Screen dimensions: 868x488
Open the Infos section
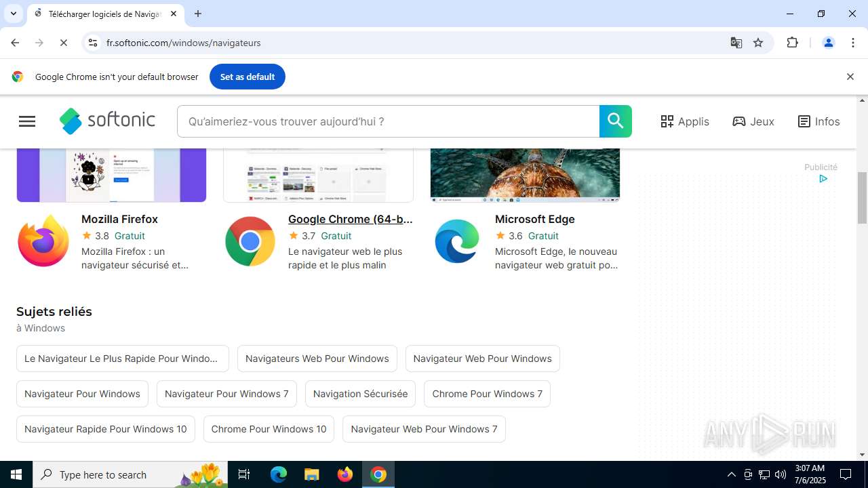point(818,121)
